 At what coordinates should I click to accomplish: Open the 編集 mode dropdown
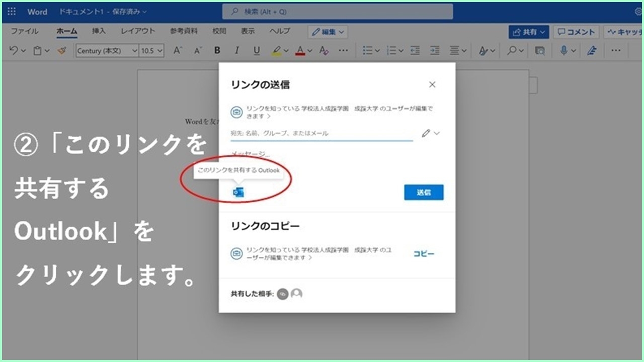(x=328, y=32)
